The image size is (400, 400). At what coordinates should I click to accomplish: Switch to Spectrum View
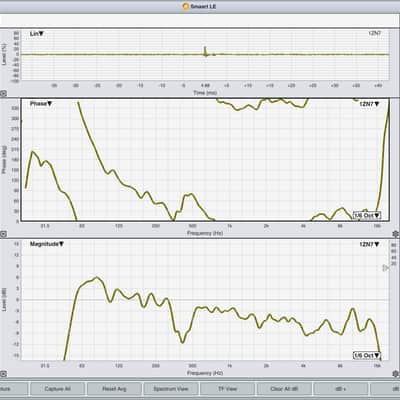click(x=171, y=389)
